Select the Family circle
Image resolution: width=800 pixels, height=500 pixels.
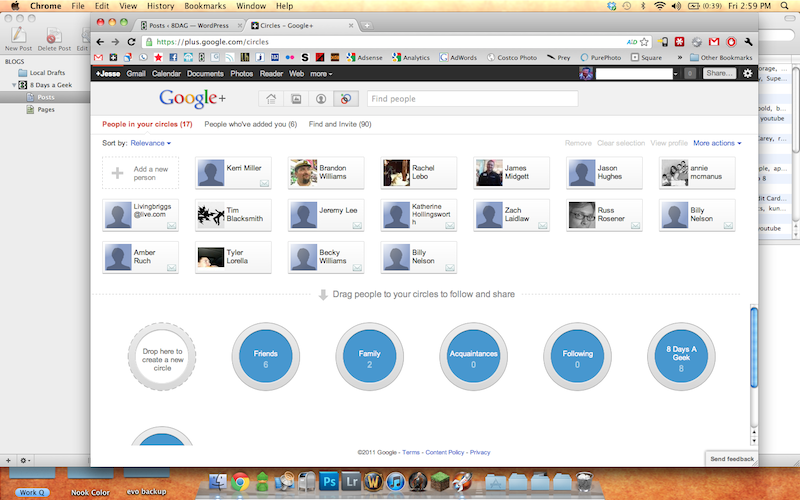(x=369, y=357)
